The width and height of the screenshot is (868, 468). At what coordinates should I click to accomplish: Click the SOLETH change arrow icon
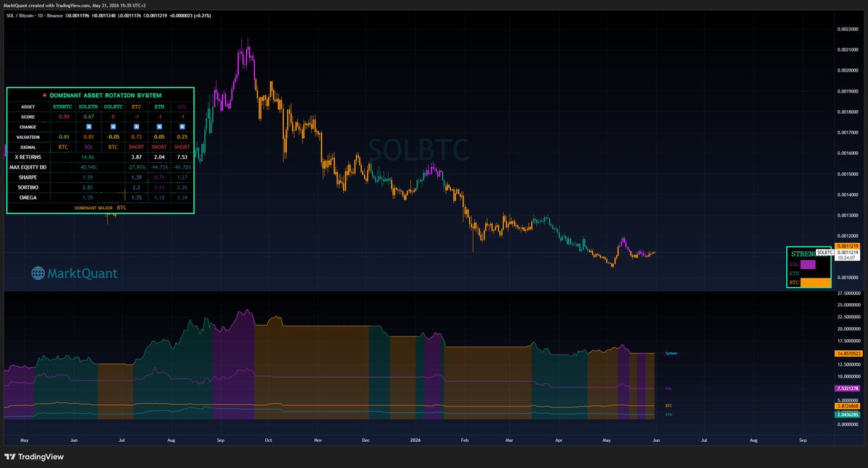coord(88,127)
